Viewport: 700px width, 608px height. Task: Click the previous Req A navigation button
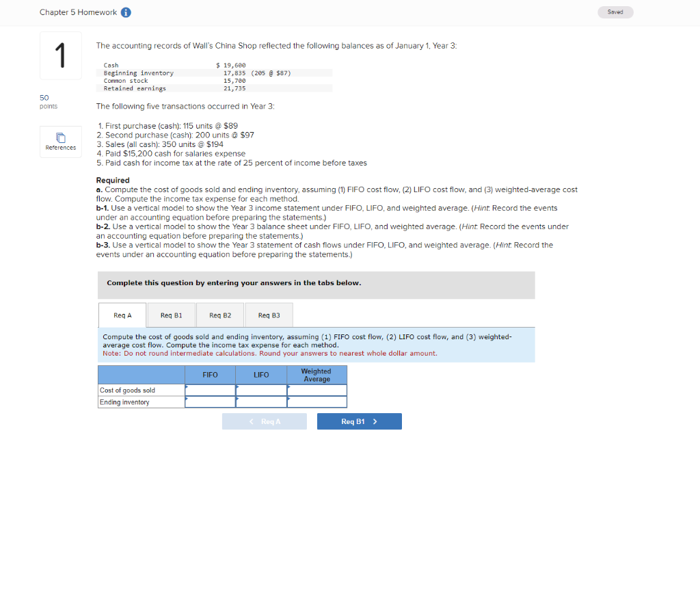tap(264, 421)
